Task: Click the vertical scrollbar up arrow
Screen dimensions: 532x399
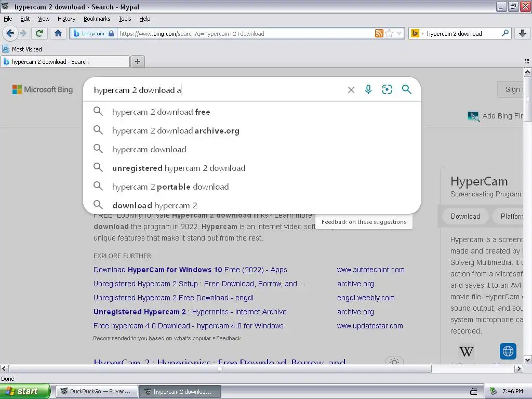Action: coord(527,72)
